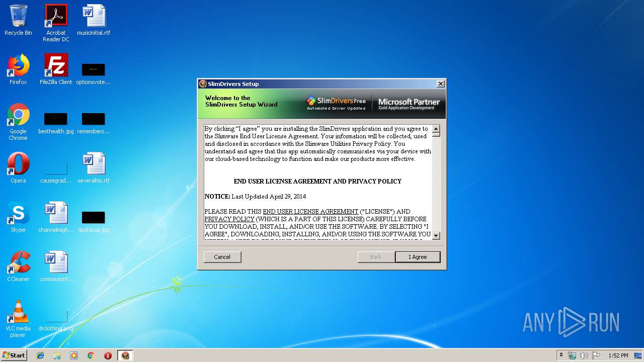Click the Microsoft Partner logo
This screenshot has width=644, height=362.
click(409, 104)
